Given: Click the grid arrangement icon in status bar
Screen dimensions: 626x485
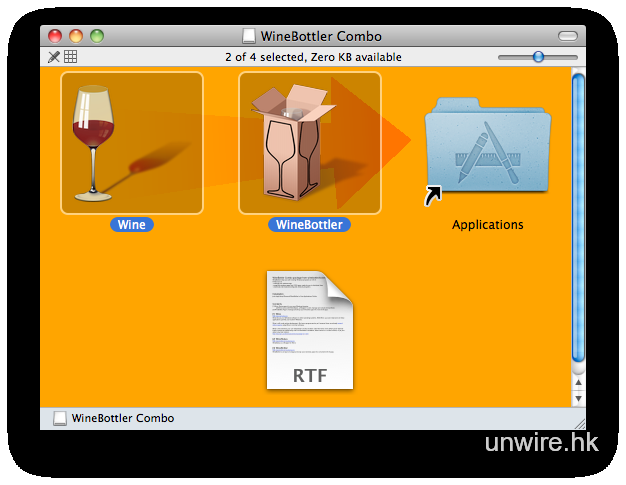Looking at the screenshot, I should [71, 57].
